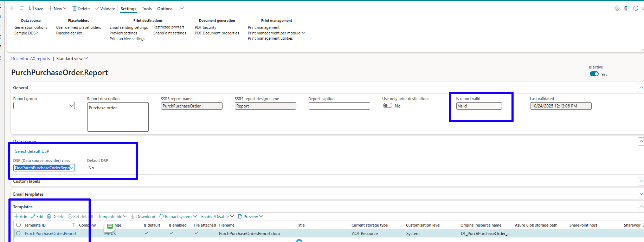Click the refresh page icon

(636, 8)
